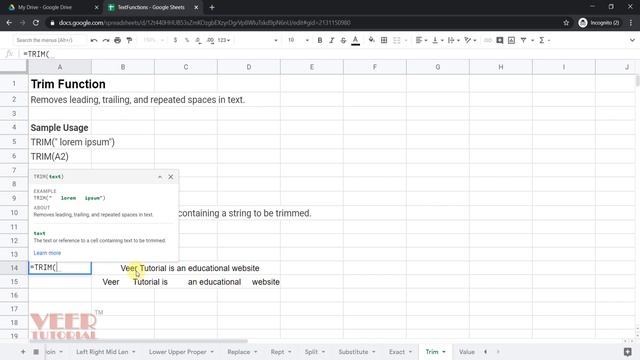The image size is (640, 360).
Task: Open the Learn more link
Action: 47,253
